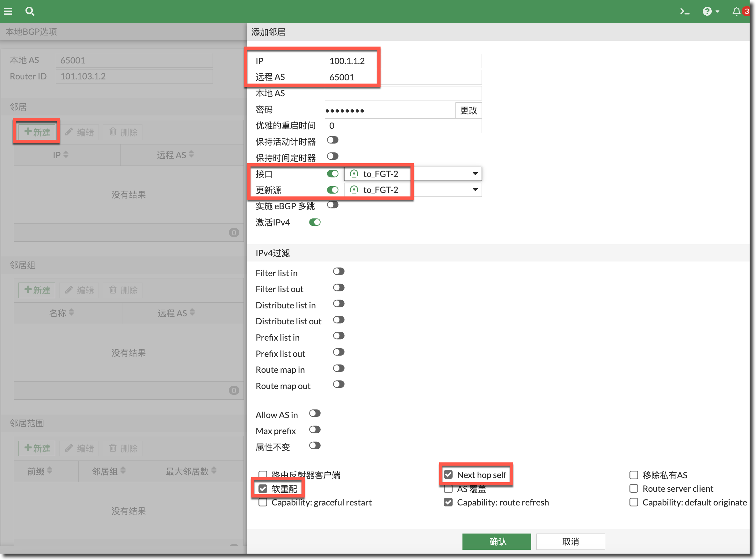Click the notifications bell icon

[736, 11]
